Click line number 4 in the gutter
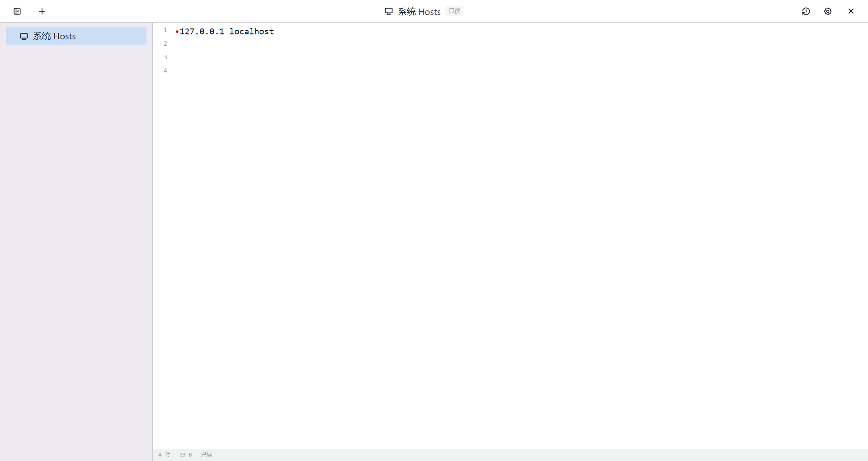Screen dimensions: 868x461 [x=165, y=71]
